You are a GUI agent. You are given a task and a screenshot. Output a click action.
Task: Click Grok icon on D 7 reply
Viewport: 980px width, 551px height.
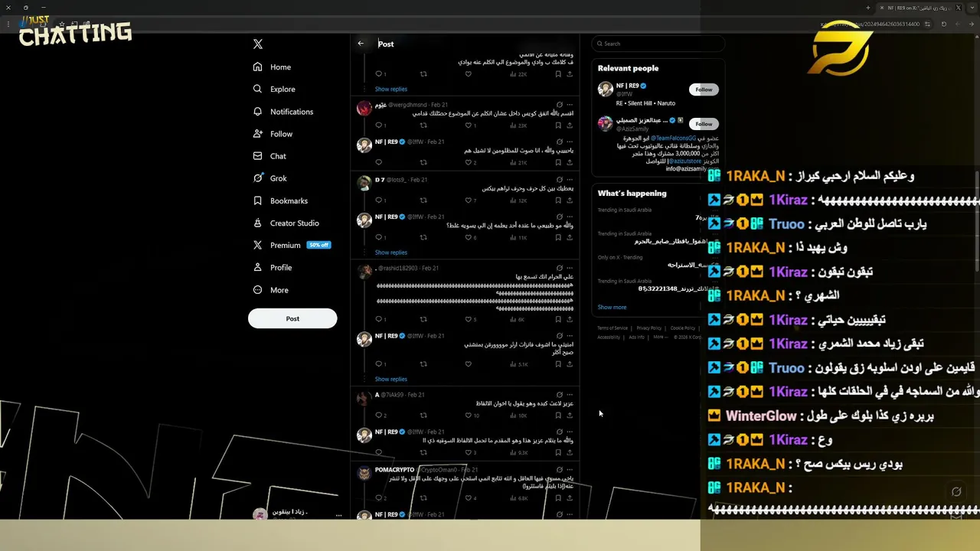click(559, 180)
